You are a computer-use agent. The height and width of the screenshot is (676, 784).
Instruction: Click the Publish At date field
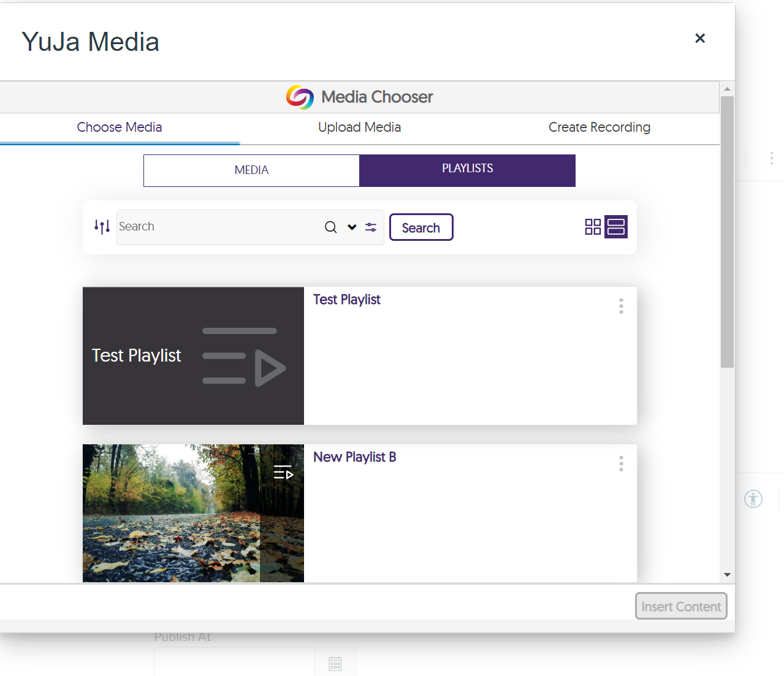(234, 662)
